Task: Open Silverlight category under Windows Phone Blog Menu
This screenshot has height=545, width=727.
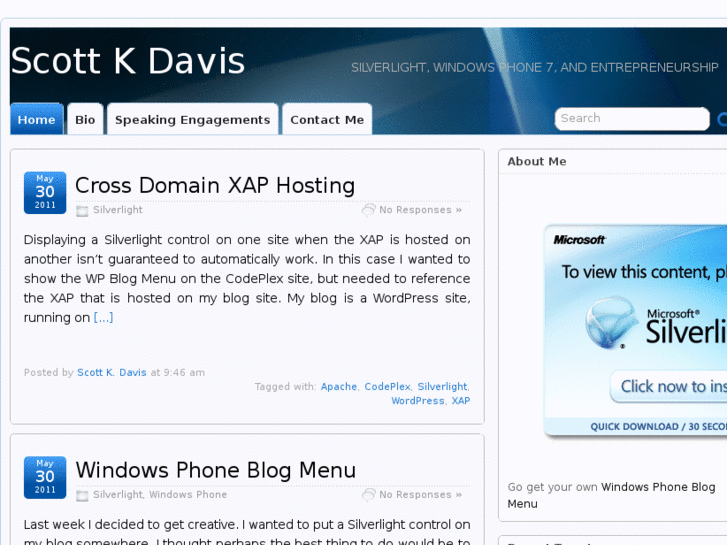Action: coord(118,494)
